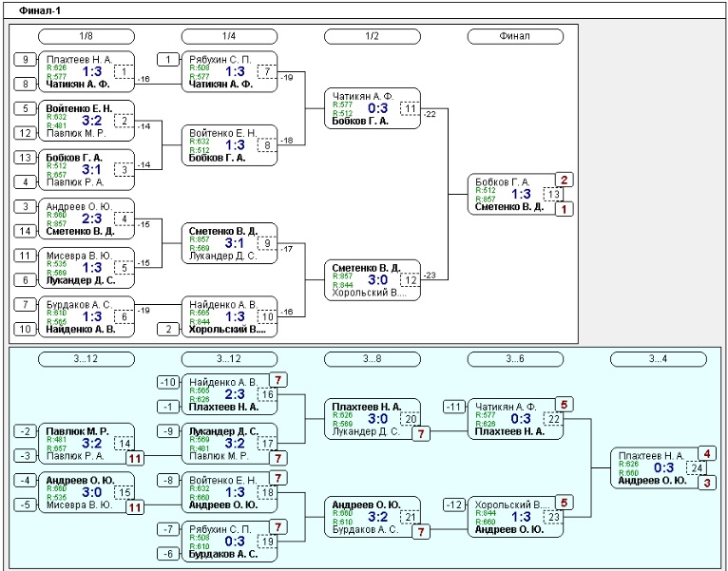Click Мисевра В. Ю. name in match 5
728x571 pixels.
pos(80,256)
